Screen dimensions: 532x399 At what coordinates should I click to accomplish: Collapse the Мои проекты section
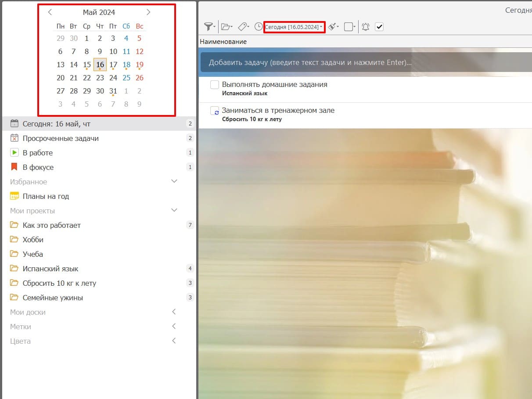coord(174,210)
